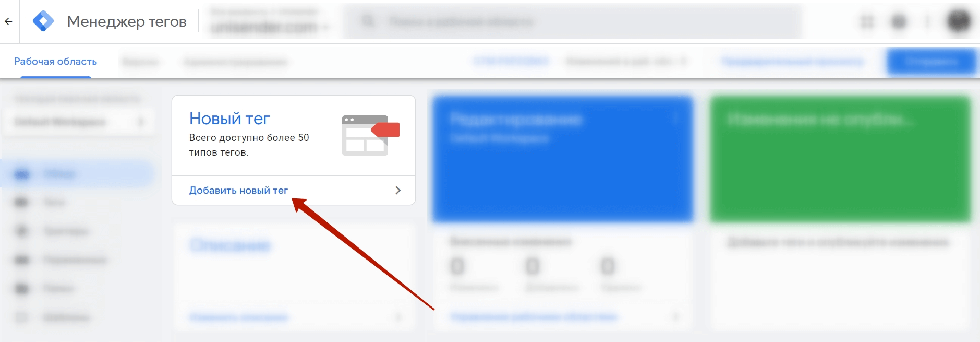The width and height of the screenshot is (980, 342).
Task: Click the workspace search field
Action: [572, 21]
